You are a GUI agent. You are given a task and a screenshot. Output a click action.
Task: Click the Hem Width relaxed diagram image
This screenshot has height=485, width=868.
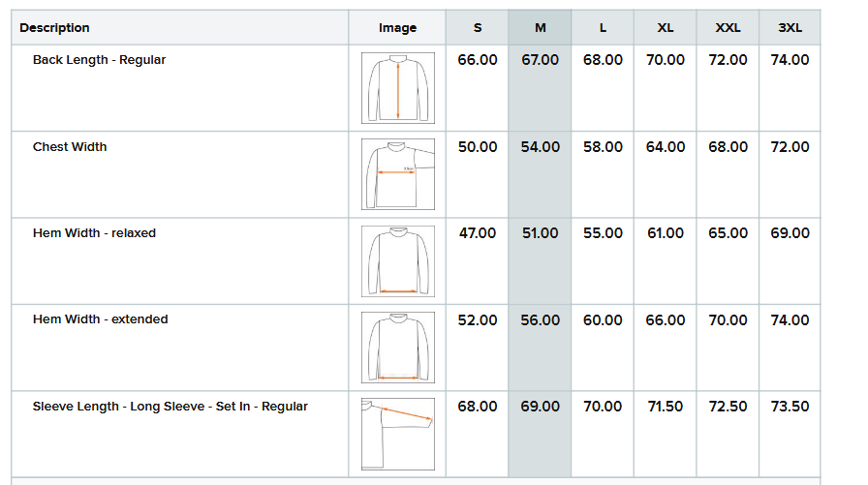(397, 260)
